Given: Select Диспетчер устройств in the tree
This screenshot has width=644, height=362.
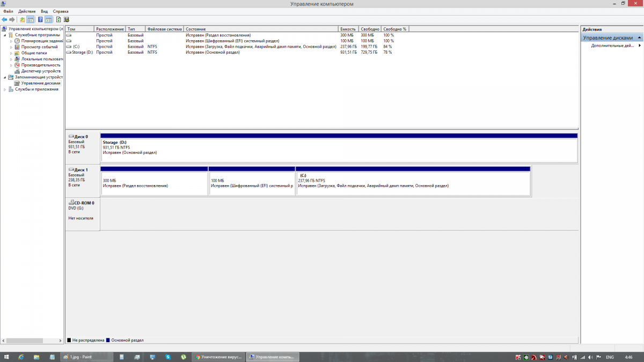Looking at the screenshot, I should (37, 71).
